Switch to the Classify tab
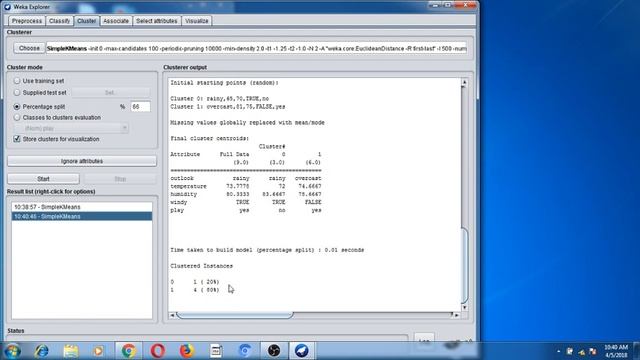Image resolution: width=640 pixels, height=360 pixels. [60, 21]
